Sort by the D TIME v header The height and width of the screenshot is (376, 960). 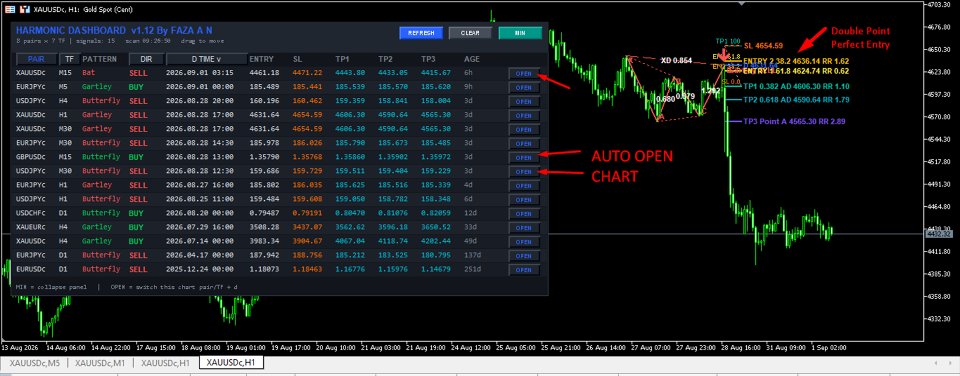tap(206, 59)
